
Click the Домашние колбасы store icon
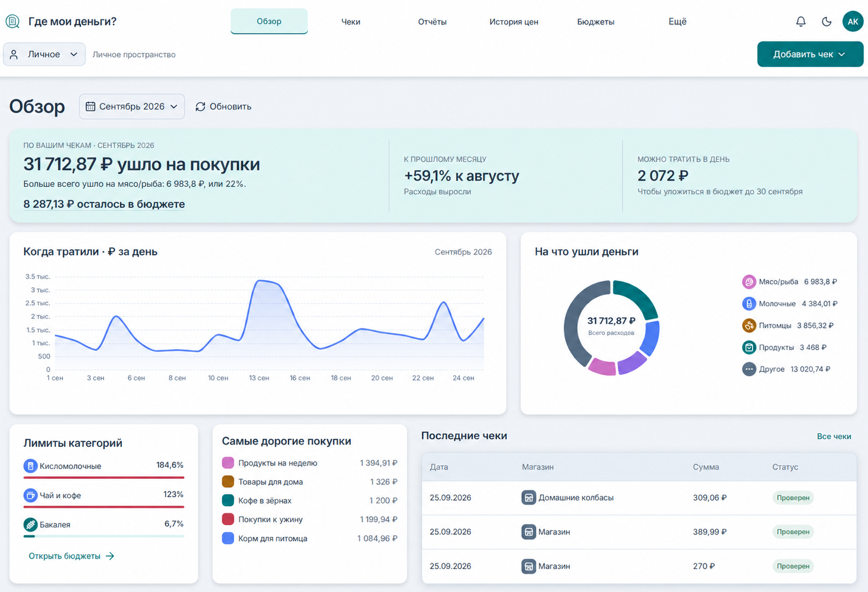pos(529,498)
